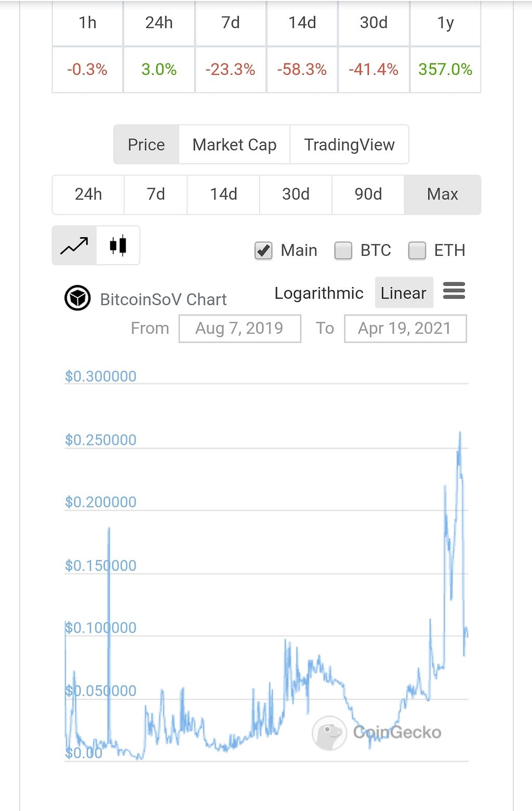The width and height of the screenshot is (532, 811).
Task: Open the To date field
Action: point(405,329)
